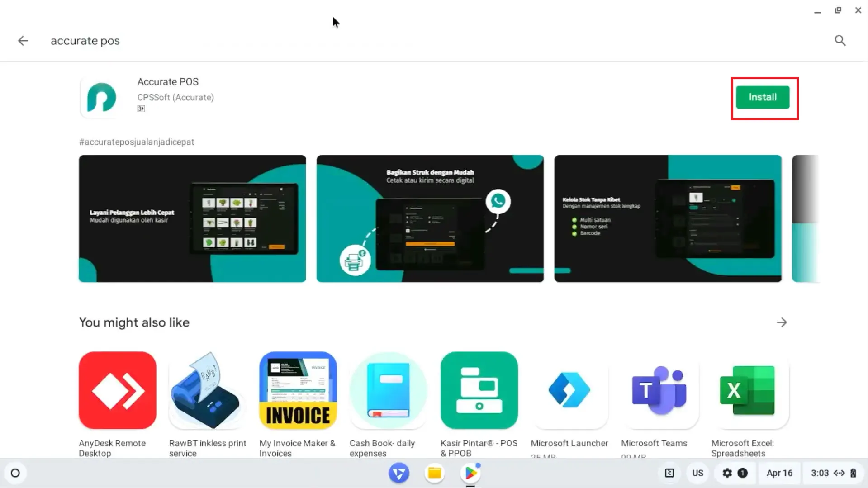The height and width of the screenshot is (488, 868).
Task: Open Kasir Pintar POS & PPOB app
Action: pyautogui.click(x=479, y=390)
